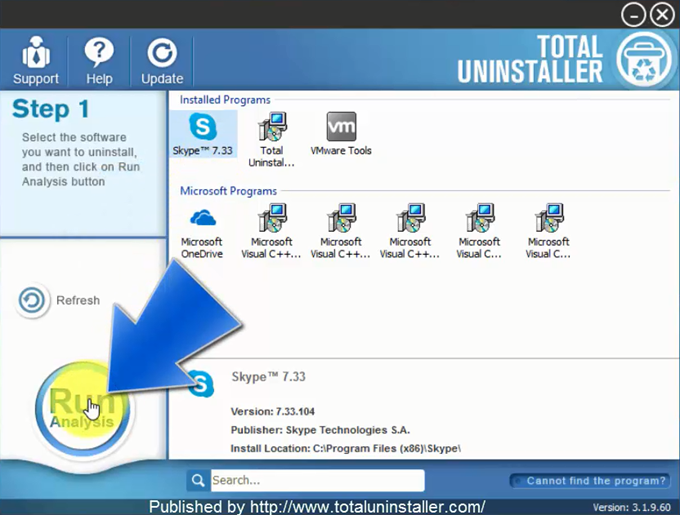Screen dimensions: 680x515
Task: Select the Microsoft OneDrive icon
Action: [x=202, y=232]
